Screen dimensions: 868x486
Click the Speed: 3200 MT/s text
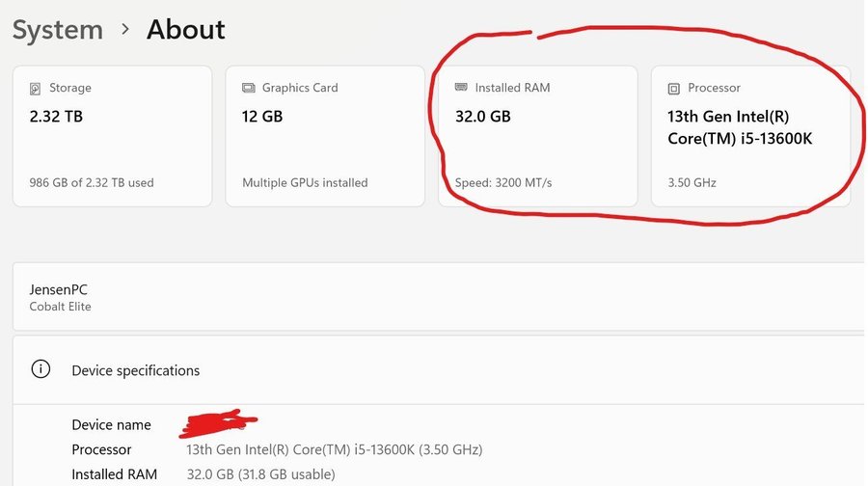[x=503, y=182]
